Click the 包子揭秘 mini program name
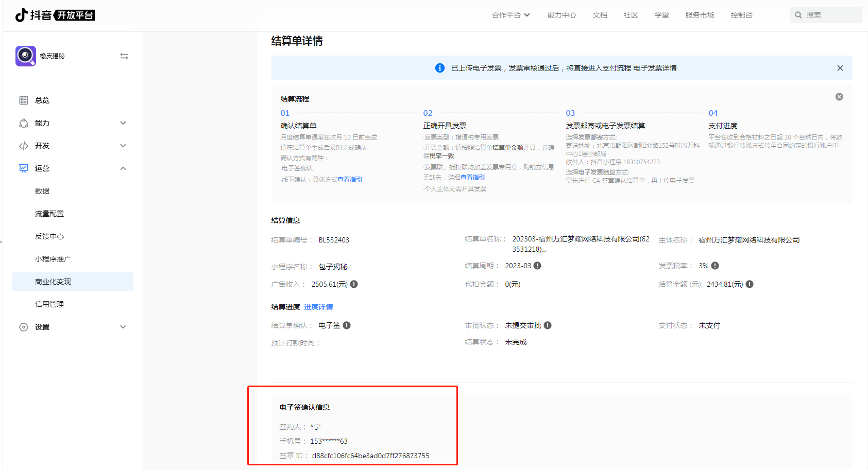 [x=333, y=267]
